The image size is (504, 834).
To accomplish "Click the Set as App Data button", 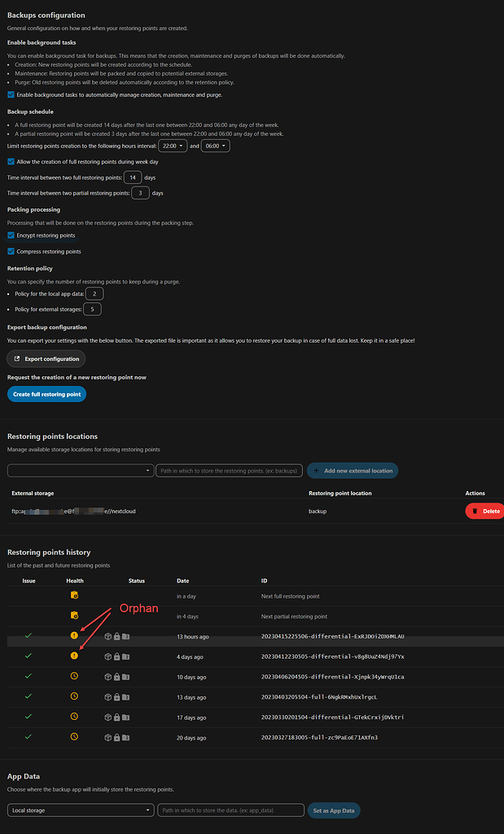I will click(334, 810).
